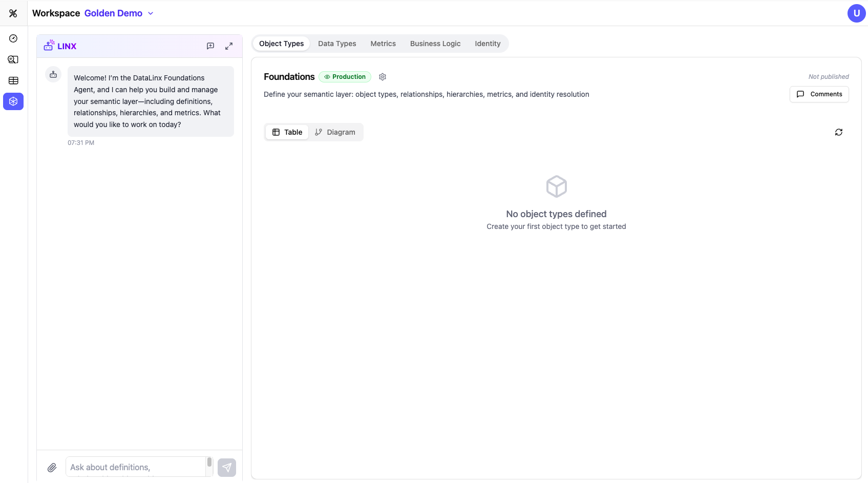Click the DataLinx logo icon
This screenshot has height=483, width=868.
click(x=13, y=13)
